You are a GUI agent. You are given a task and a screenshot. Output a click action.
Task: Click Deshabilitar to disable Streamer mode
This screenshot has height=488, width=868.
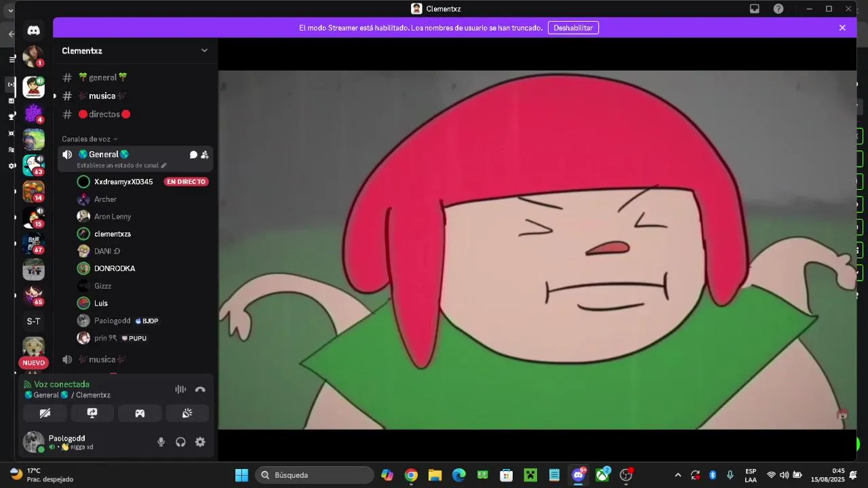point(573,28)
